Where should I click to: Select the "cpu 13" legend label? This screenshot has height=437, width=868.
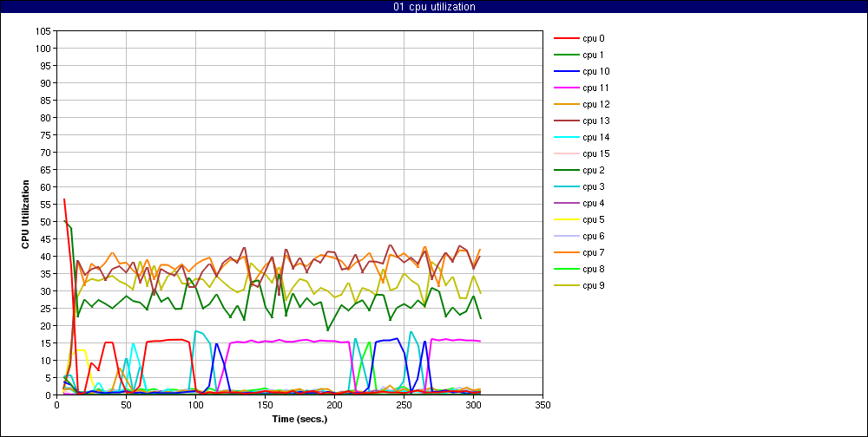[x=595, y=121]
